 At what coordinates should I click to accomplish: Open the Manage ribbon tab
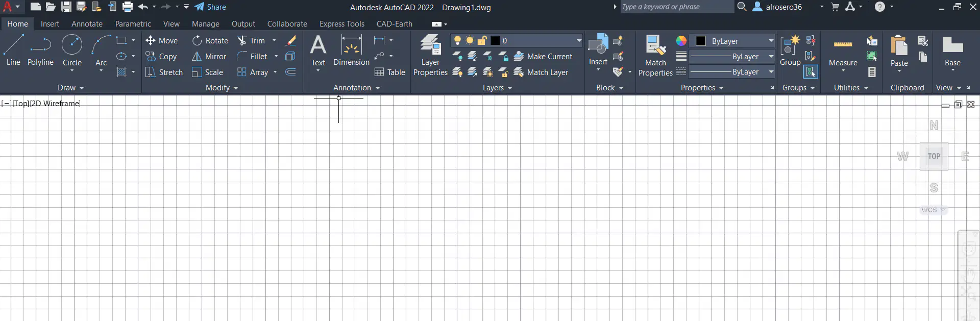(x=206, y=23)
